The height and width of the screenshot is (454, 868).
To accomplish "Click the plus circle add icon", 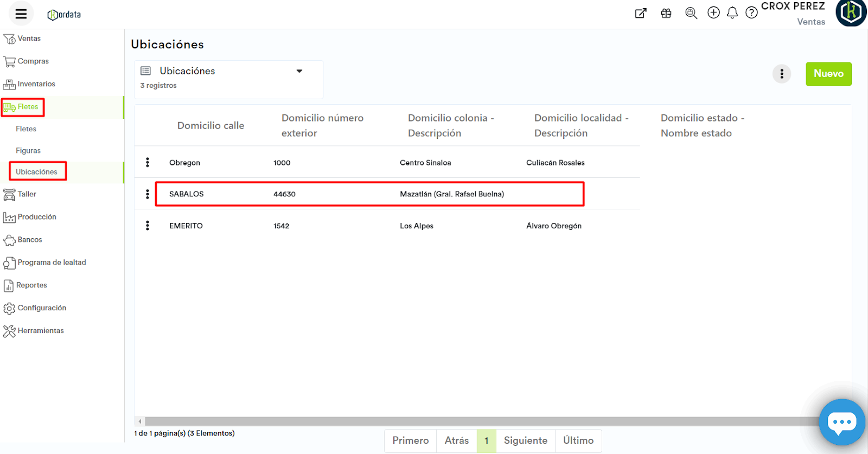I will (x=714, y=13).
